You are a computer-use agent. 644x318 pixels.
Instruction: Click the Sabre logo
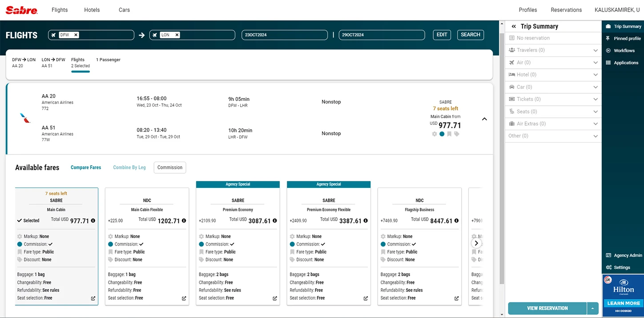coord(21,9)
